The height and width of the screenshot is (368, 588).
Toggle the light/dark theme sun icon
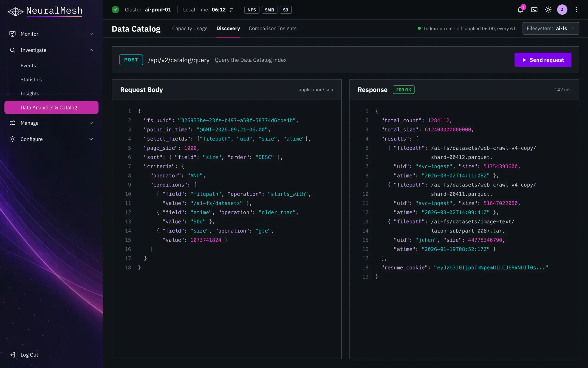pos(548,10)
